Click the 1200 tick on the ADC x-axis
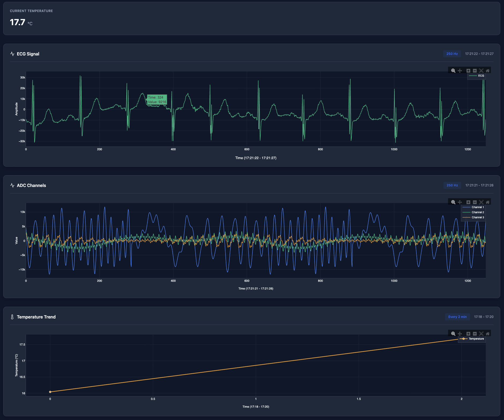504x420 pixels. point(468,281)
